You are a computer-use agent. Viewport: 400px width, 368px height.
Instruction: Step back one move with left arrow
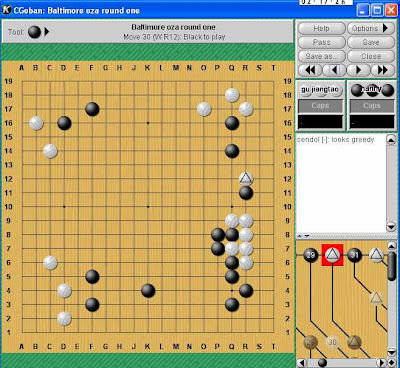click(334, 70)
